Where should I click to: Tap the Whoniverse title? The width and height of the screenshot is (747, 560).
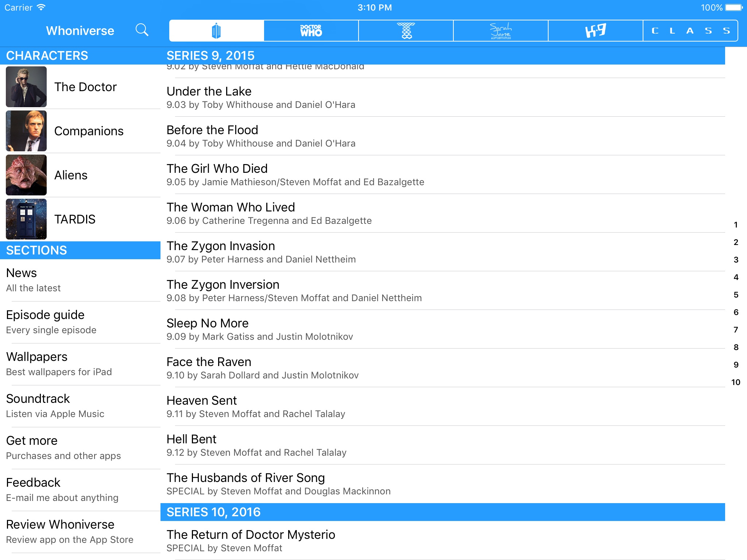[x=80, y=31]
